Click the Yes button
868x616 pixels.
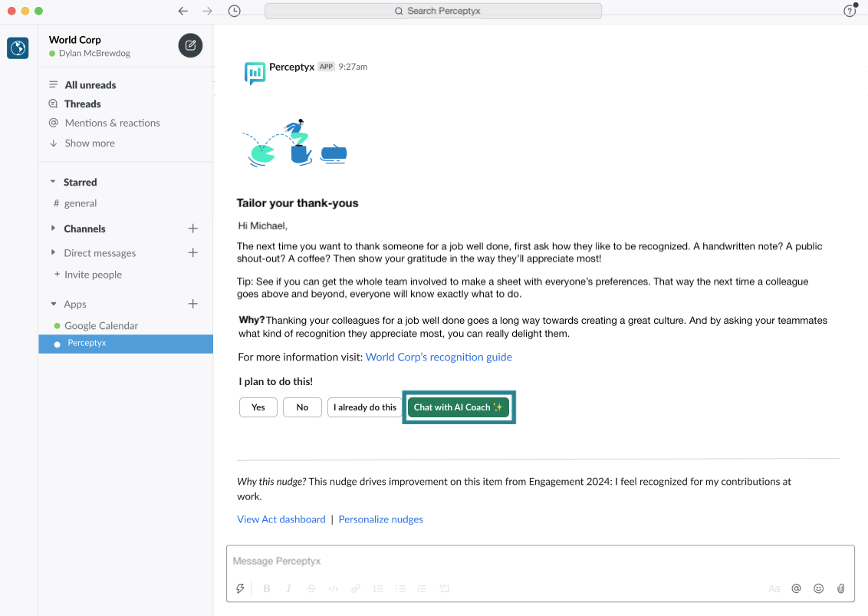tap(258, 407)
